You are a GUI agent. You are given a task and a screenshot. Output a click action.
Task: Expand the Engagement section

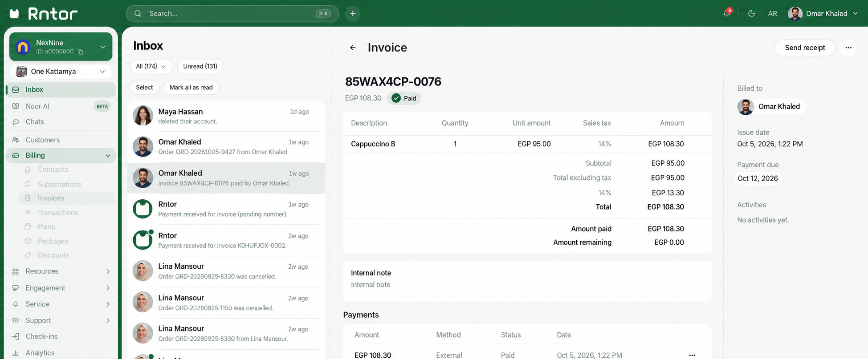61,288
